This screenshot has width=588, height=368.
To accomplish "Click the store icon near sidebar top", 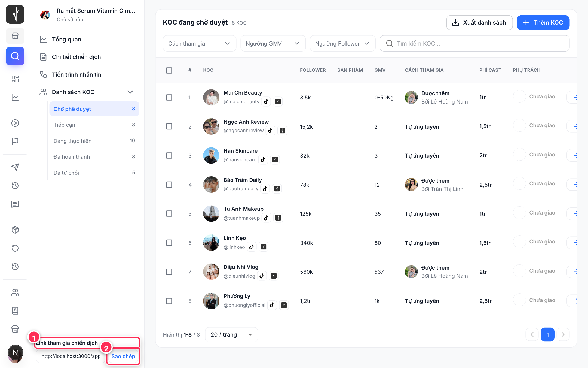I will (15, 36).
